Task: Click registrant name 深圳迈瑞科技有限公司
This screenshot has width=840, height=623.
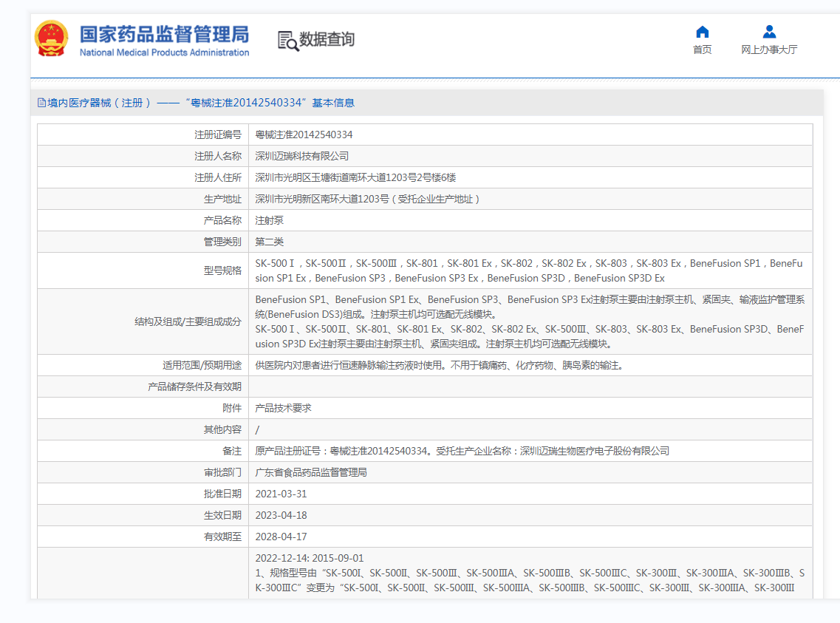Action: click(x=301, y=156)
